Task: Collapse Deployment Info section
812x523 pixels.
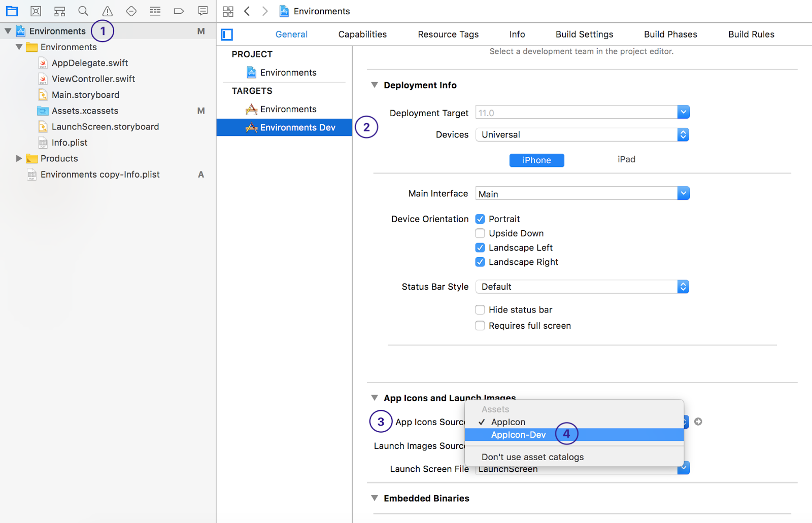Action: pyautogui.click(x=375, y=85)
